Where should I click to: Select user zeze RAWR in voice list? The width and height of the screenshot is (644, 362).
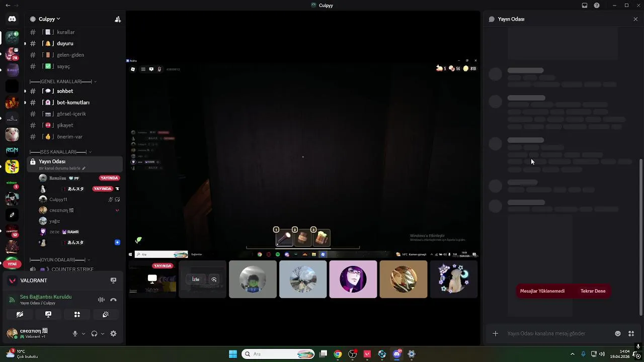pyautogui.click(x=79, y=232)
